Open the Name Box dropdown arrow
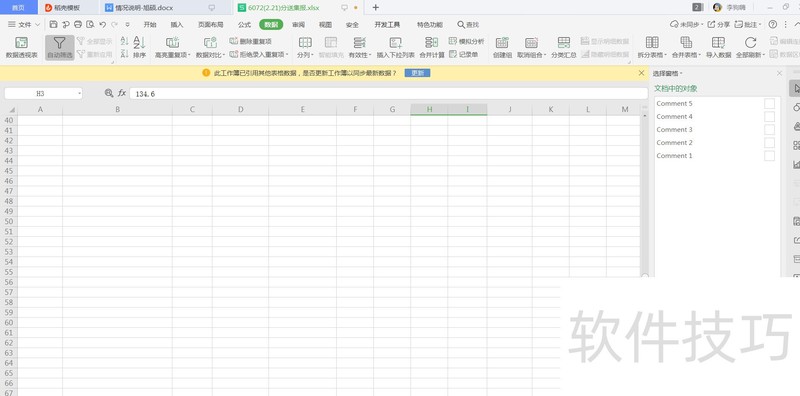The width and height of the screenshot is (800, 396). 79,94
